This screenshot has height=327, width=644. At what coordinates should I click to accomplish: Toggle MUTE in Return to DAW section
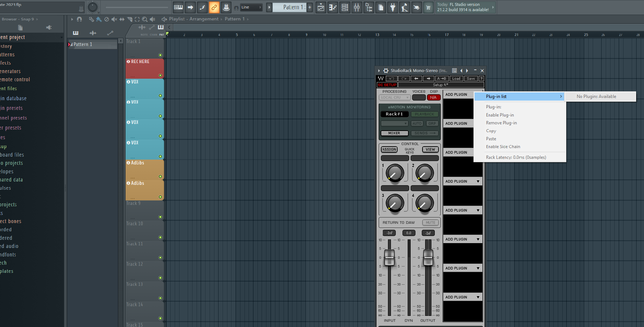(x=430, y=223)
